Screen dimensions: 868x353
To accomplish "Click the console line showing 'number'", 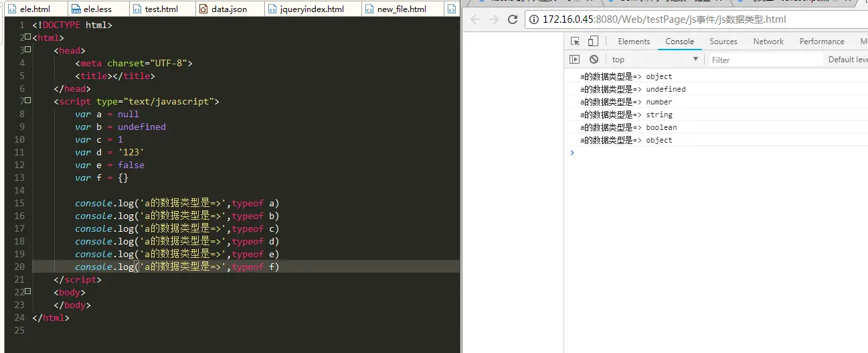I will tap(716, 102).
